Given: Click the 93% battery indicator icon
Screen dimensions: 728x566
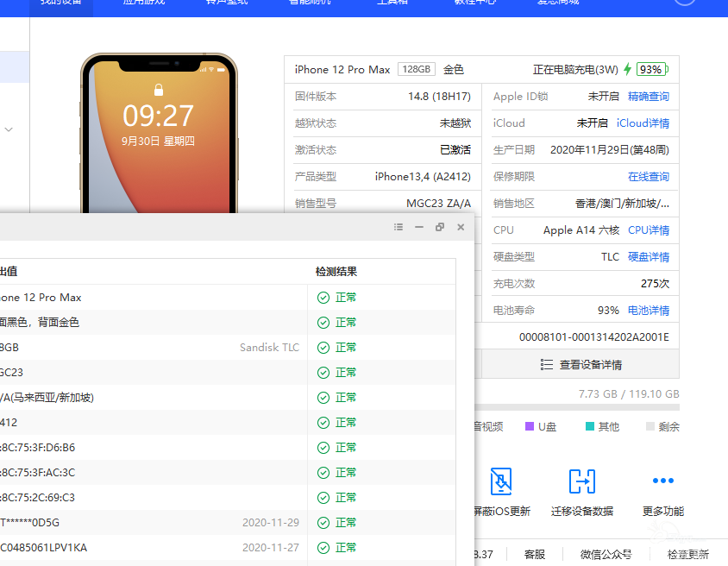Looking at the screenshot, I should point(652,69).
